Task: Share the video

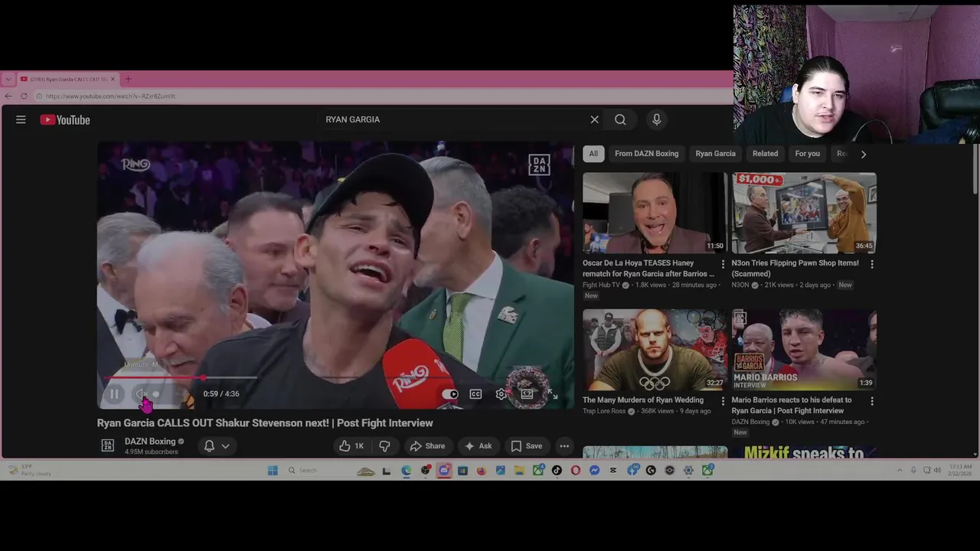Action: (427, 446)
